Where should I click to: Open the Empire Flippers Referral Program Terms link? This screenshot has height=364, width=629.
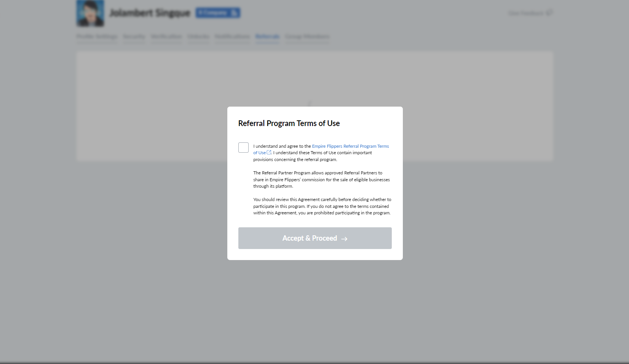point(350,146)
